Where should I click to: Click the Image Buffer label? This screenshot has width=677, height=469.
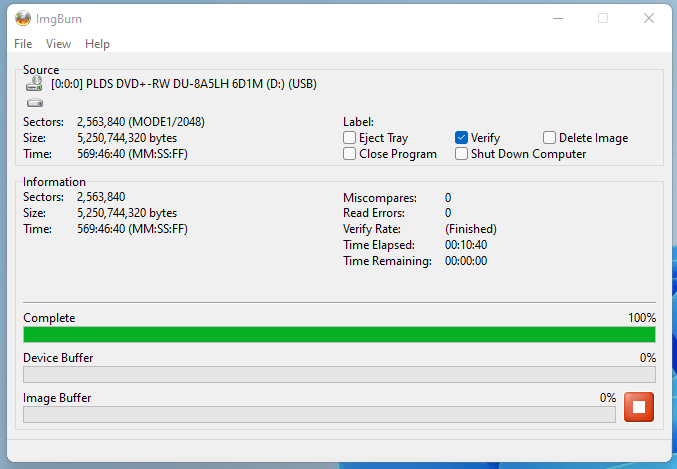click(57, 398)
